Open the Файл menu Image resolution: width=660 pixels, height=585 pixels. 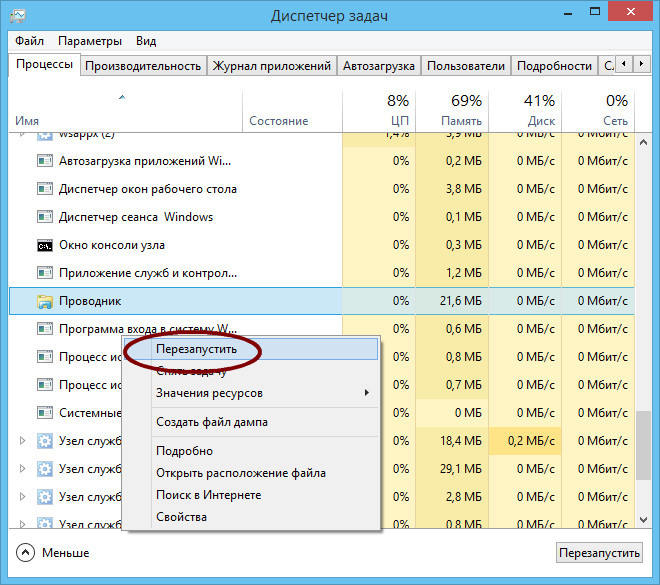tap(29, 41)
